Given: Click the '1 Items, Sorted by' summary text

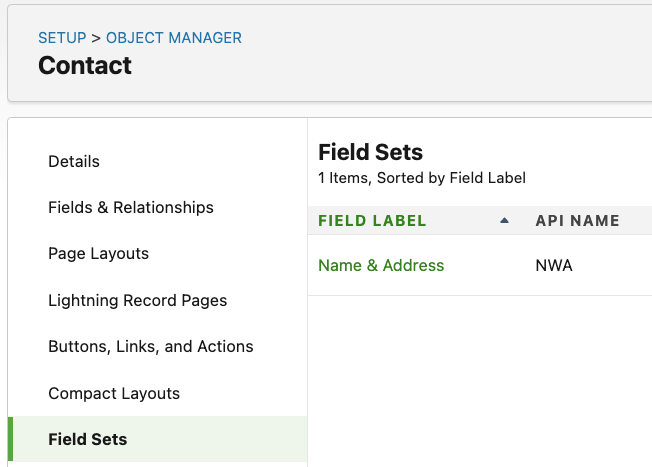Looking at the screenshot, I should [x=421, y=178].
